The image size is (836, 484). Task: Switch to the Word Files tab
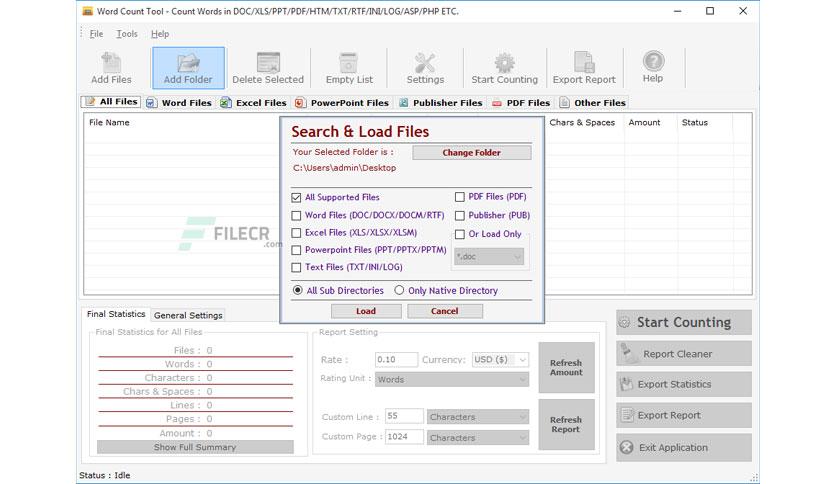click(x=179, y=103)
